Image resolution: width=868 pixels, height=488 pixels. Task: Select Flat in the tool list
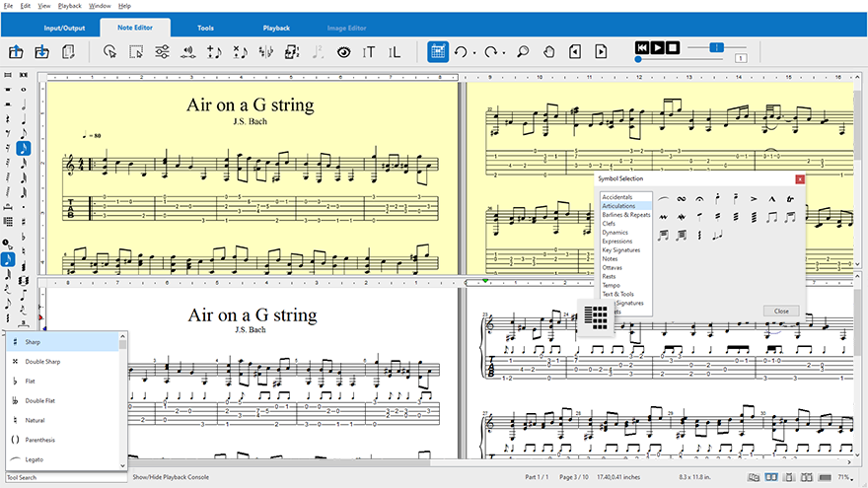coord(62,382)
